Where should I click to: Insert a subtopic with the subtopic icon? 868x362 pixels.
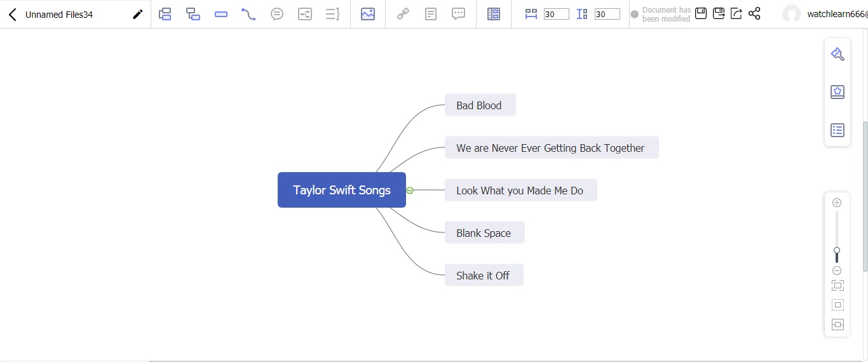(x=193, y=14)
